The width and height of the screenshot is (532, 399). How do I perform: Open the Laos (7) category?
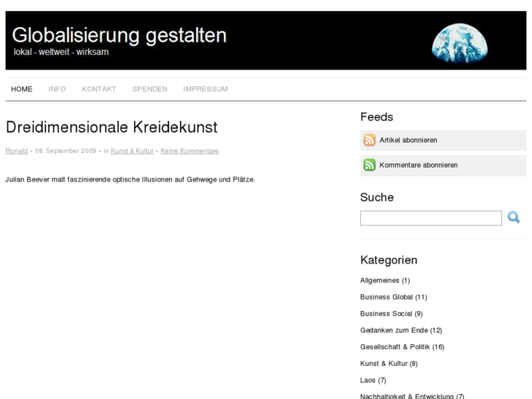373,380
